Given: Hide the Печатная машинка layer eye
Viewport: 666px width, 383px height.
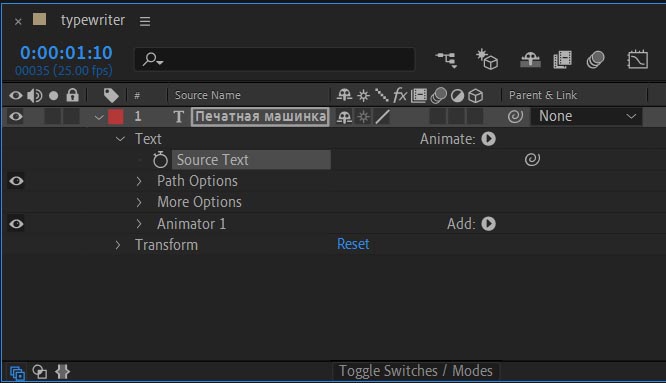Looking at the screenshot, I should tap(16, 116).
